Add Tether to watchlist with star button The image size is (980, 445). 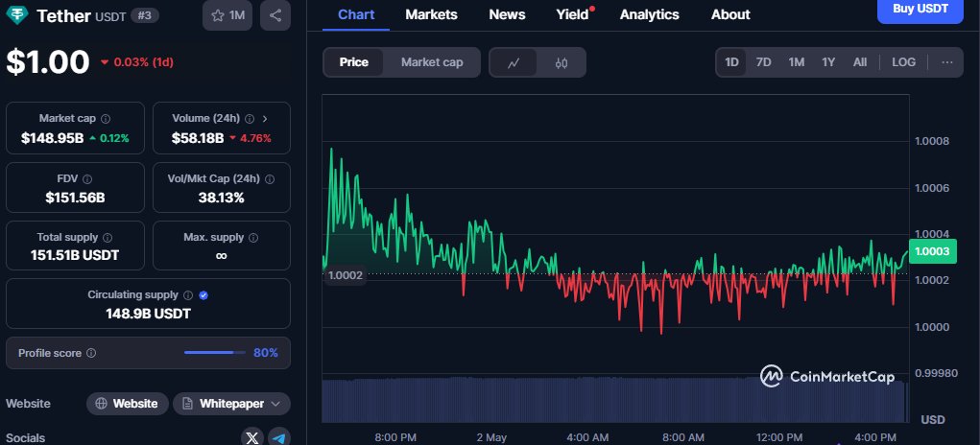pyautogui.click(x=227, y=15)
